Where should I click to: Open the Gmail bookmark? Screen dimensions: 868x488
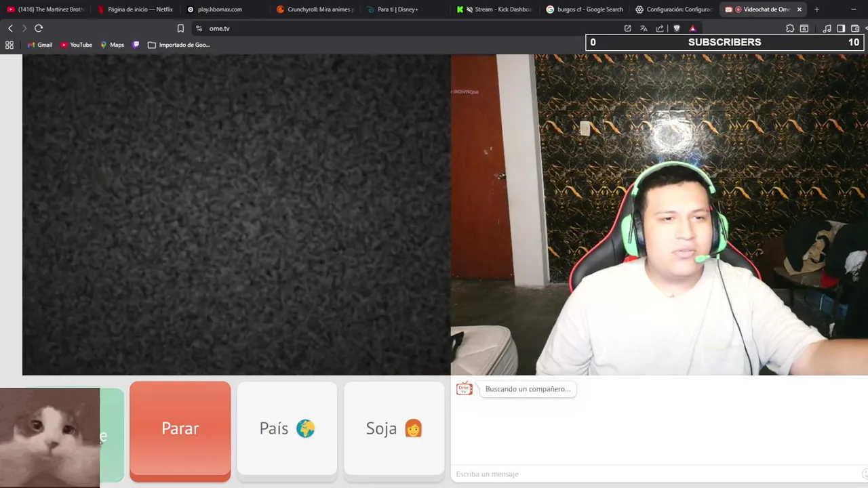[40, 45]
